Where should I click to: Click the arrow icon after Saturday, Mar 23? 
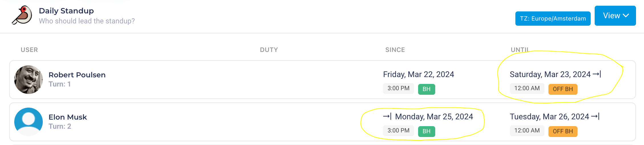pyautogui.click(x=597, y=74)
